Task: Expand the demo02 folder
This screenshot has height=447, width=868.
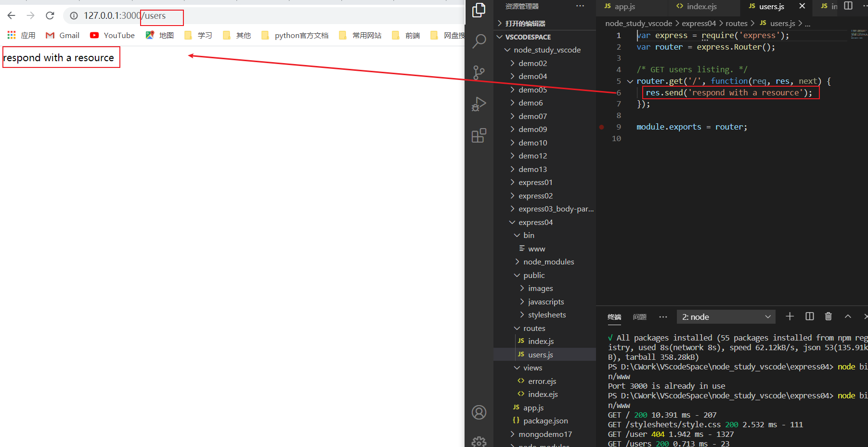Action: (544, 63)
